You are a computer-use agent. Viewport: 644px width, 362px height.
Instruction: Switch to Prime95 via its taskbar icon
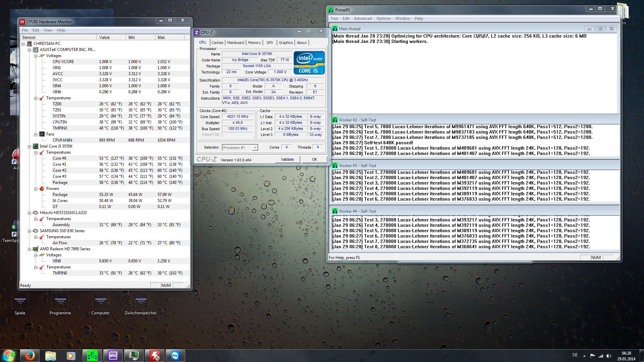coord(92,356)
